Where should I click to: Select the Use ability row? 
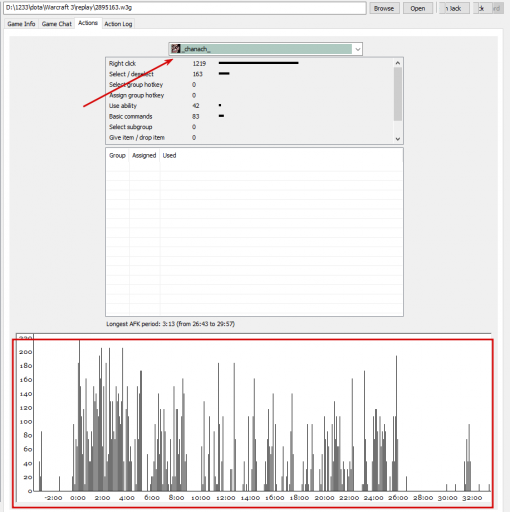pyautogui.click(x=250, y=106)
